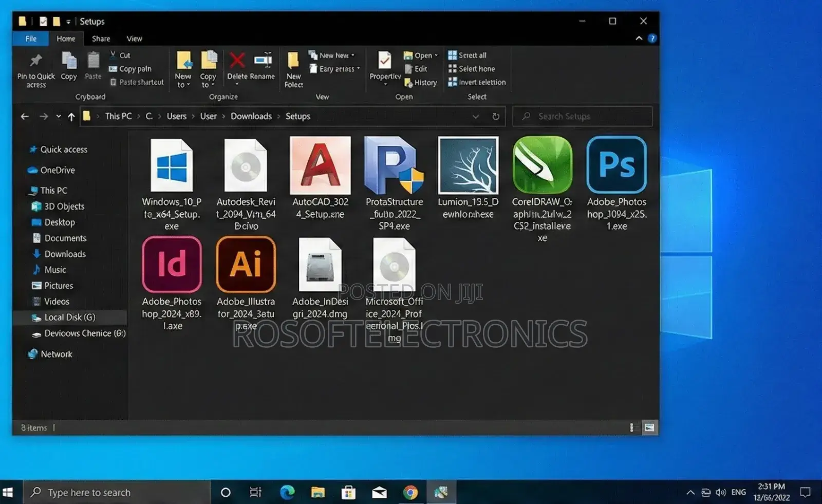Show hidden system tray icons
Viewport: 822px width, 504px height.
tap(690, 492)
